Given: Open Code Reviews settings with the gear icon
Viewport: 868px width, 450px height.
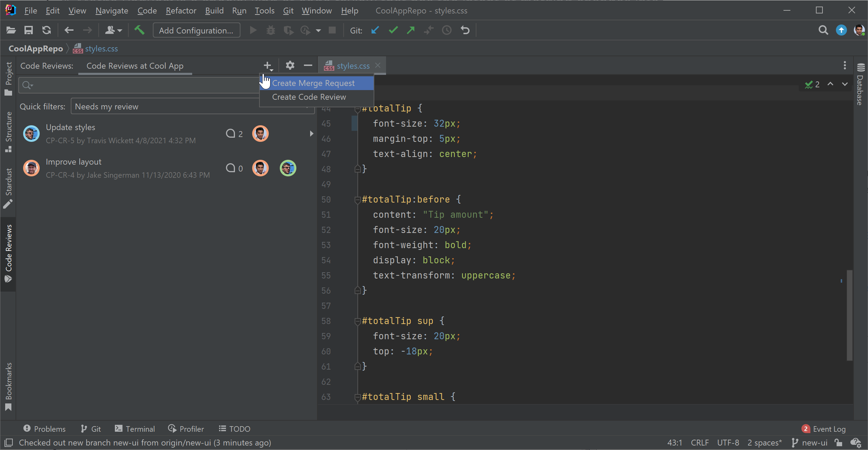Looking at the screenshot, I should pos(290,65).
